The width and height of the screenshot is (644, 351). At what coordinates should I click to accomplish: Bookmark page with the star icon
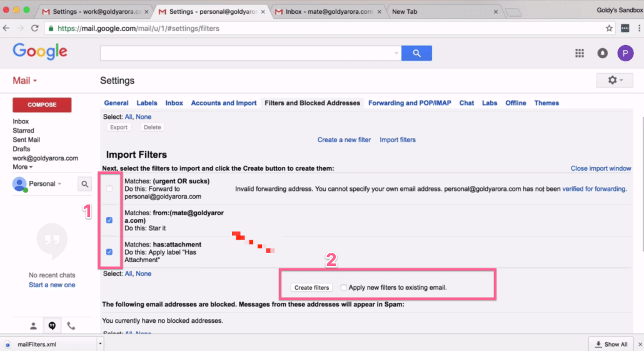pyautogui.click(x=609, y=28)
